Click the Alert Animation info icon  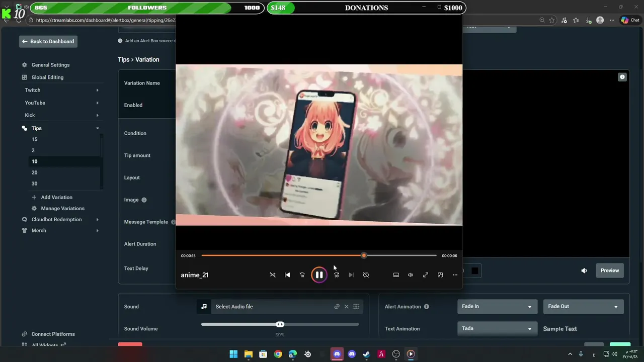[427, 307]
